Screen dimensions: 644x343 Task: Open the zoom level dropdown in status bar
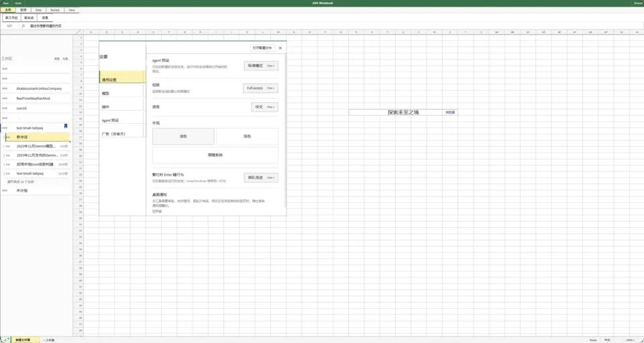[x=632, y=340]
